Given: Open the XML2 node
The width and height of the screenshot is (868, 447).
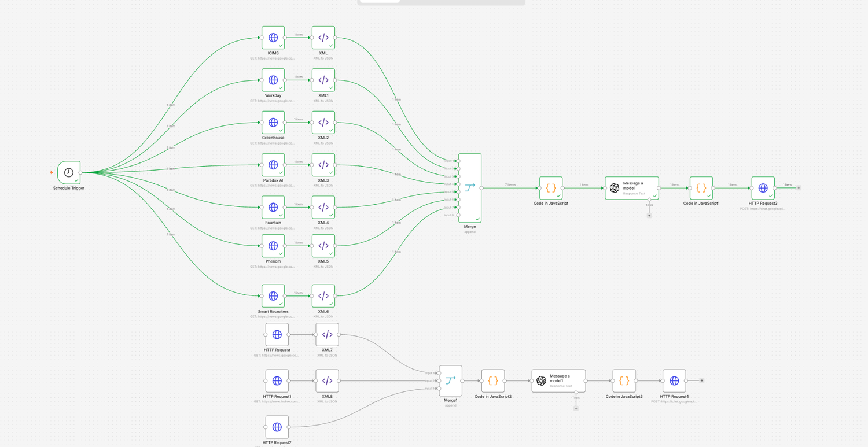Looking at the screenshot, I should click(x=323, y=123).
